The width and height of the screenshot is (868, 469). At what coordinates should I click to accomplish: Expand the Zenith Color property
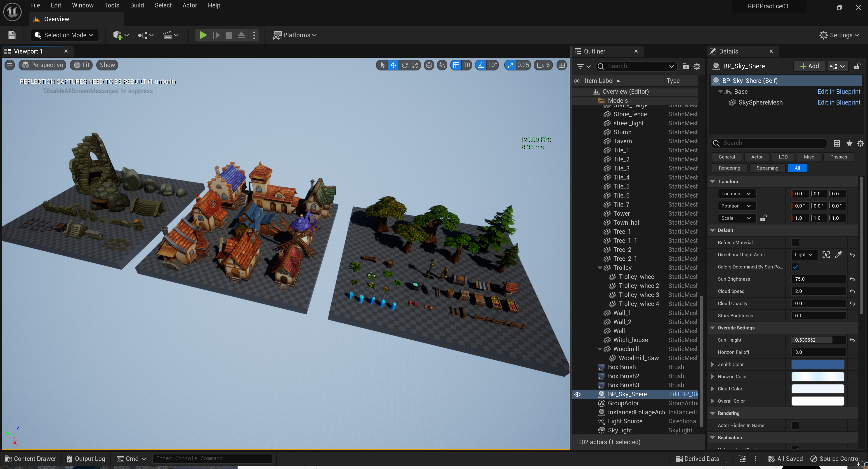pos(712,364)
